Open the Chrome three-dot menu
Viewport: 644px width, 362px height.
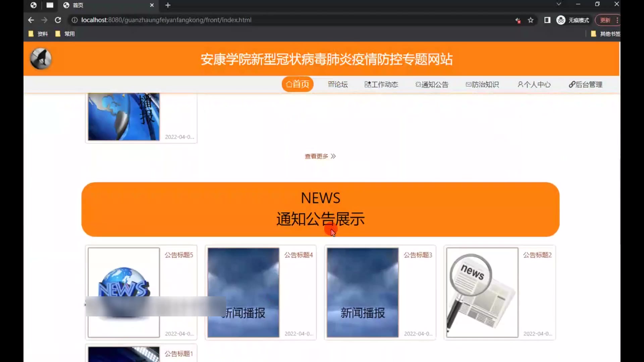tap(617, 20)
